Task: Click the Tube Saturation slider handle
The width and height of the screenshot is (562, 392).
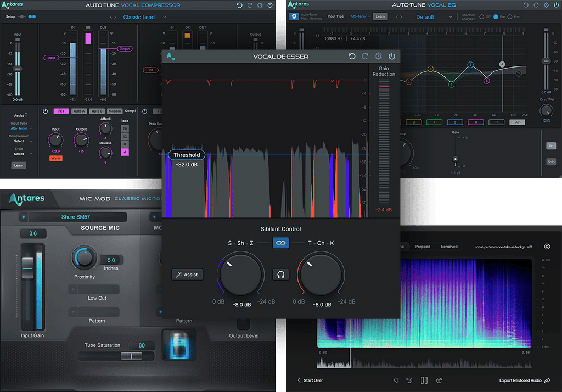Action: click(x=131, y=356)
